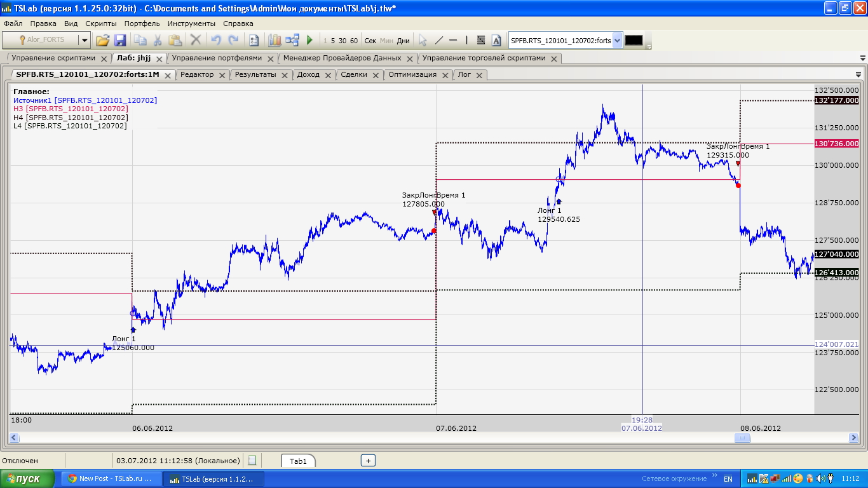Click the chart bars icon in the toolbar

(275, 40)
